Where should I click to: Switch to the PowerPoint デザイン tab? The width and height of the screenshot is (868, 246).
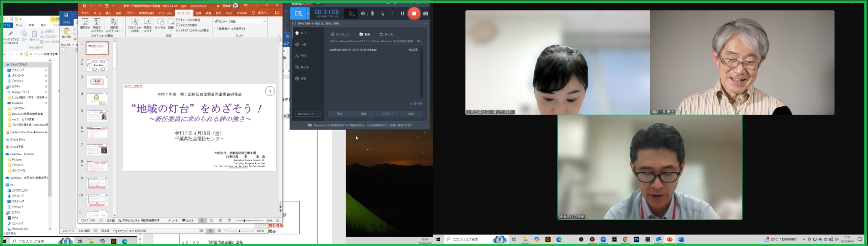[x=130, y=13]
